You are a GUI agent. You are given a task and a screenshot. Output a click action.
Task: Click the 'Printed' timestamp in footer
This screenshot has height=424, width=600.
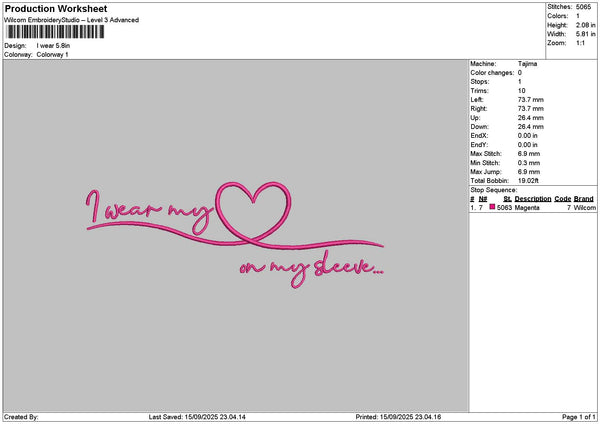click(398, 417)
